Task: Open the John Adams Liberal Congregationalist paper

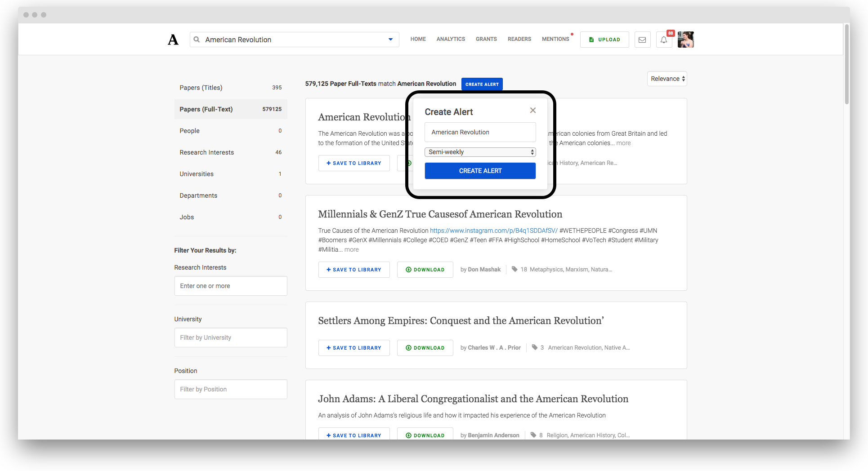Action: click(473, 399)
